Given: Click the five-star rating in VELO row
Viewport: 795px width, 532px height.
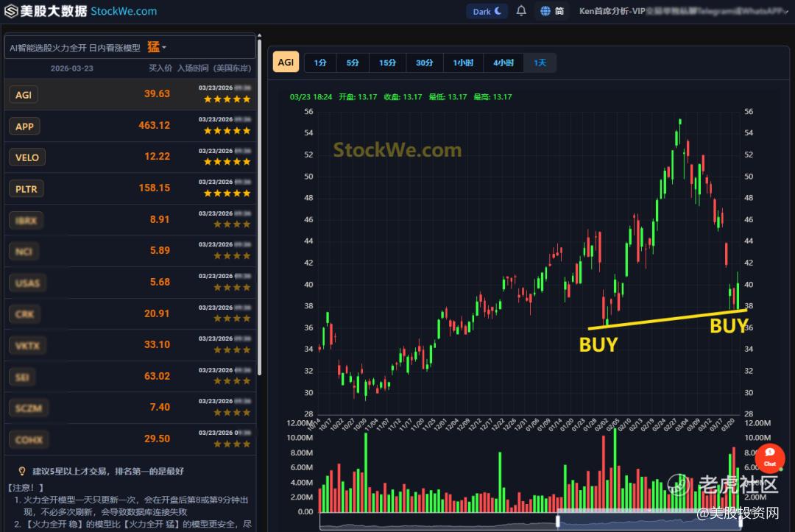Looking at the screenshot, I should point(227,162).
